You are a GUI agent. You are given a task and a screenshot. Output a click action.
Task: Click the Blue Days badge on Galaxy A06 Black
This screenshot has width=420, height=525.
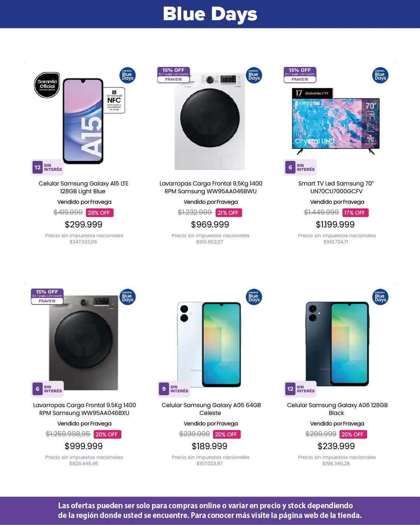pos(380,297)
